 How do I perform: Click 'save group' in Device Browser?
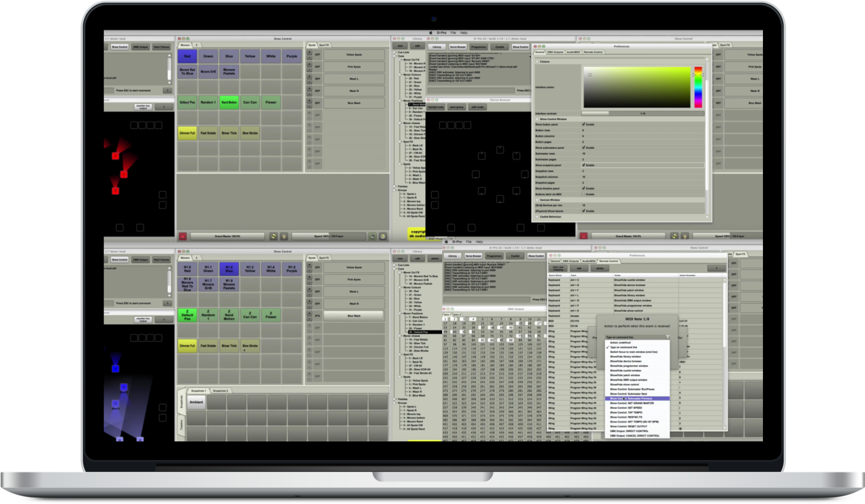[457, 107]
